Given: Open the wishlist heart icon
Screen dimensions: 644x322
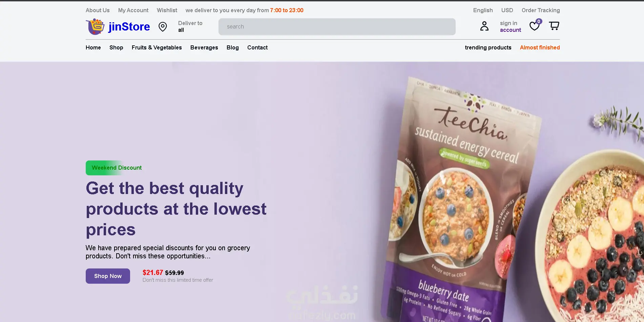Looking at the screenshot, I should point(534,26).
